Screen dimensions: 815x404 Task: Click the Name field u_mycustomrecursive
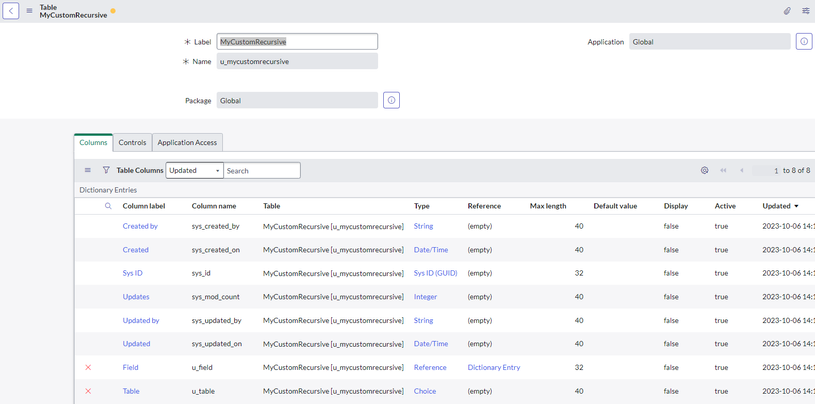[297, 61]
